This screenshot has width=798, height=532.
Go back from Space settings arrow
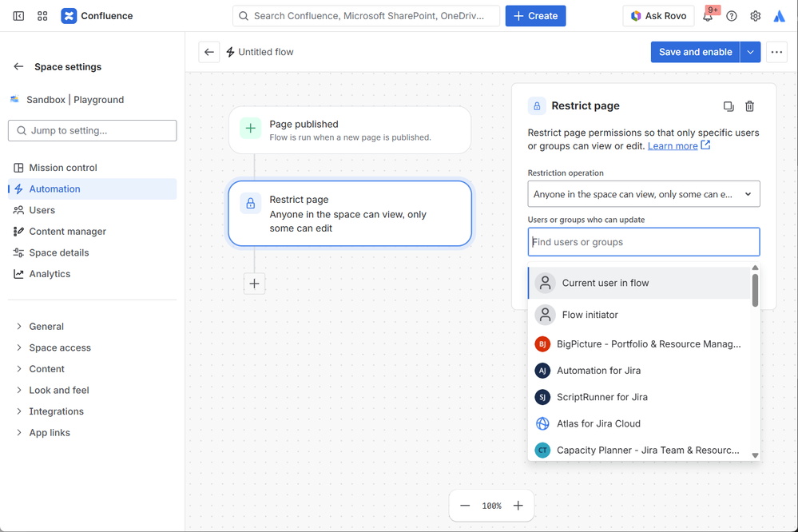19,66
